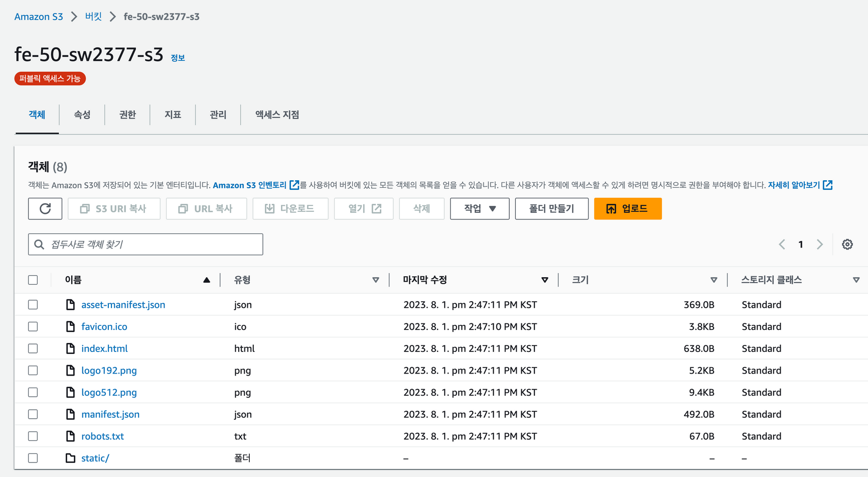868x477 pixels.
Task: Open the 속성 tab
Action: [82, 115]
